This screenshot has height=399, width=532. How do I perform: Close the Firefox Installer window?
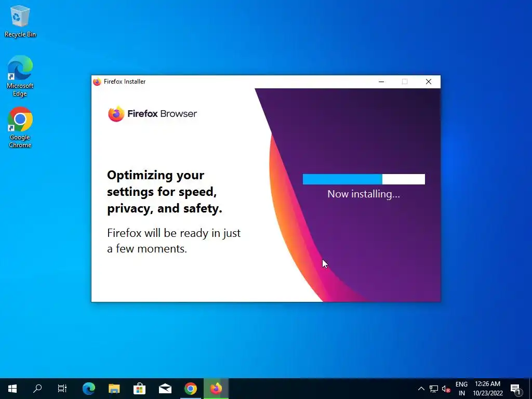pos(429,82)
